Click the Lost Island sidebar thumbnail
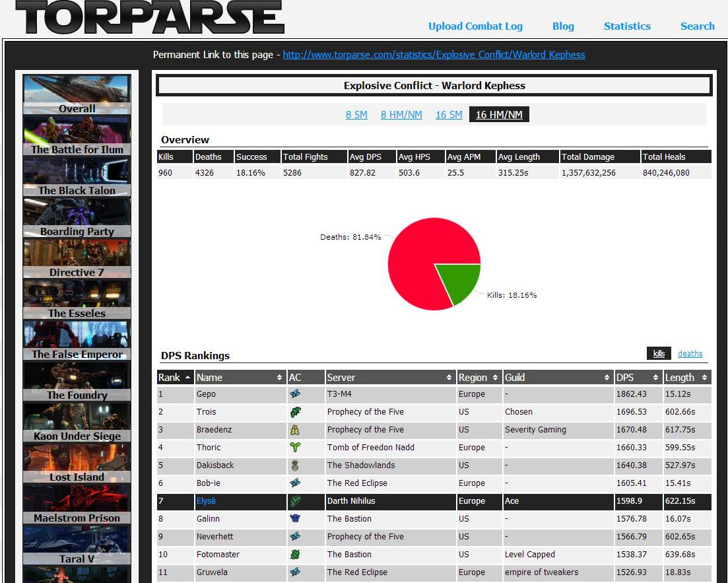 (76, 462)
